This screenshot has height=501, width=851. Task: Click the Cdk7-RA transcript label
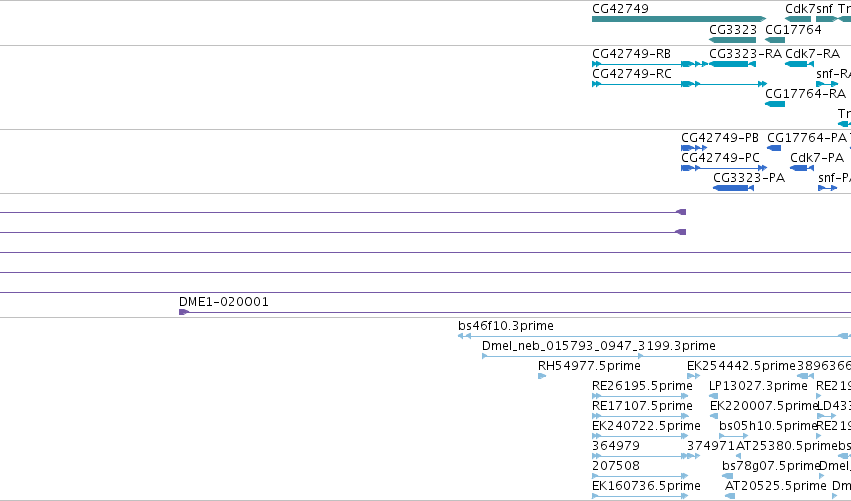coord(812,54)
